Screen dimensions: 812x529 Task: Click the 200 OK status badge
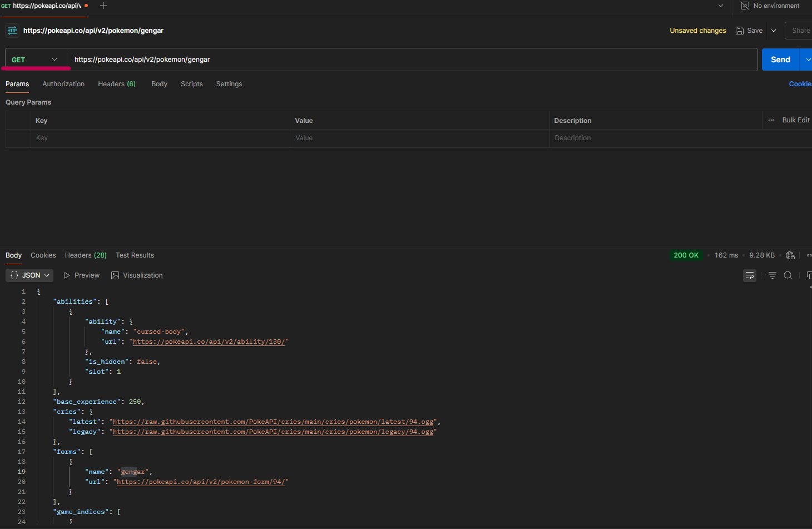pyautogui.click(x=686, y=255)
